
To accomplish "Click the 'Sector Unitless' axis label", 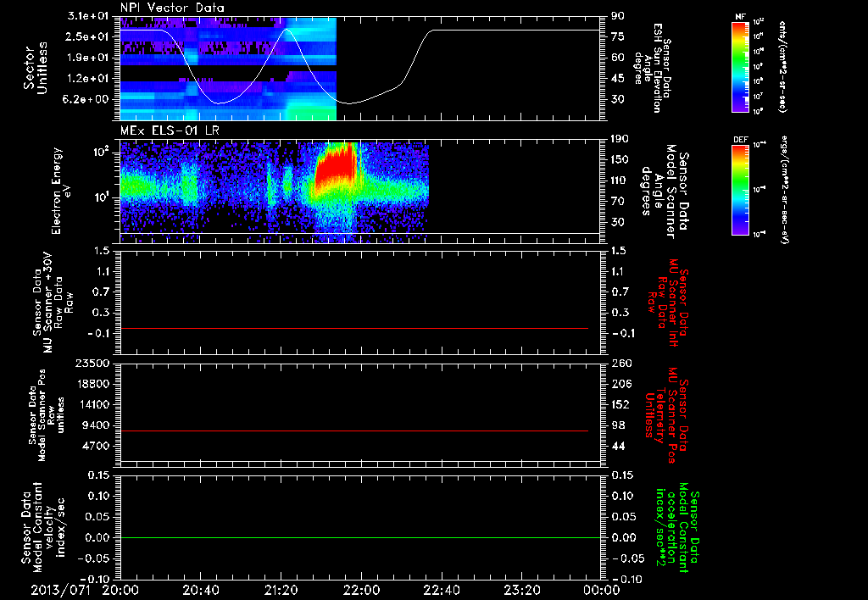I will [x=35, y=68].
